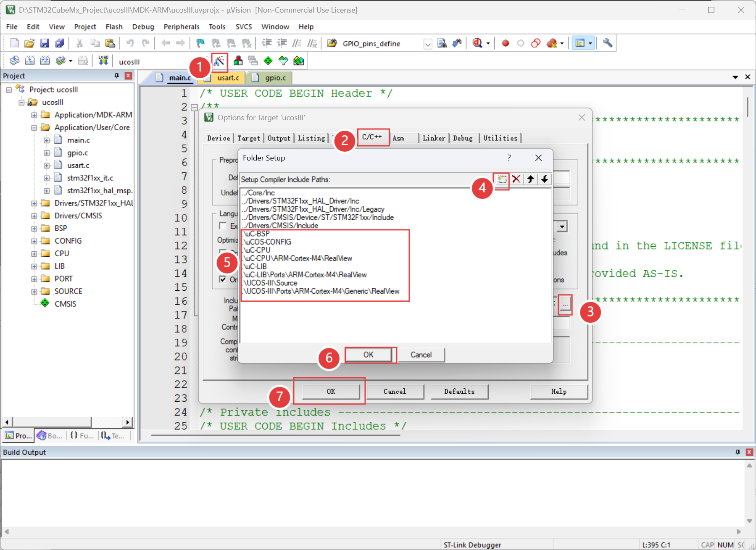Screen dimensions: 756x550
Task: Save the current file with the disk icon
Action: point(45,43)
